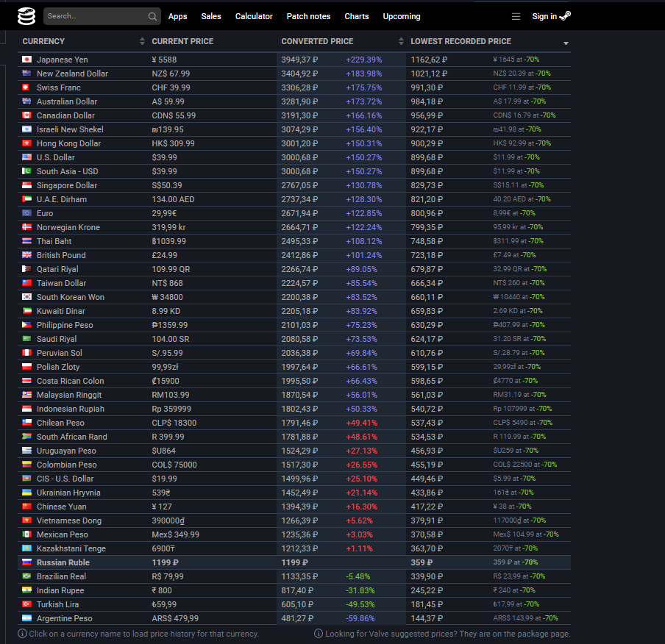
Task: Click the Philippine flag icon
Action: (26, 325)
